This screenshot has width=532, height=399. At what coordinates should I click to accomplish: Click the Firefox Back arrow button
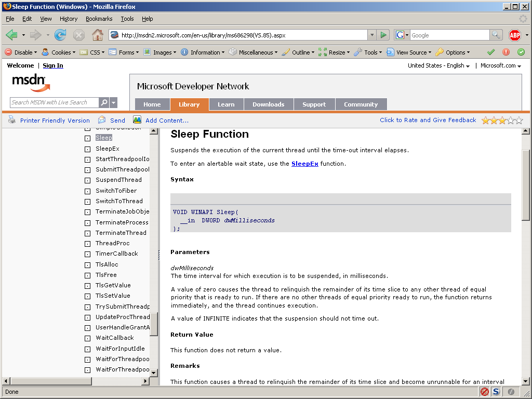tap(12, 35)
